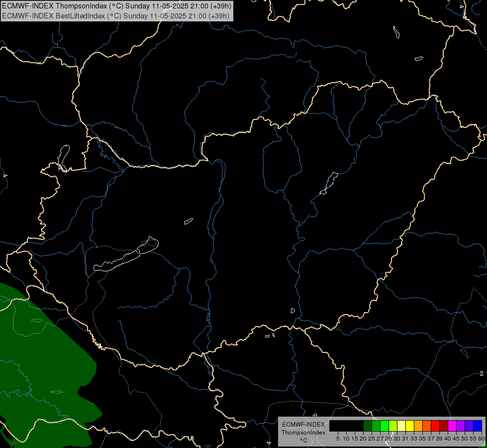Viewport: 487px width, 448px height.
Task: Click the legend scale value 37
Action: tap(431, 439)
